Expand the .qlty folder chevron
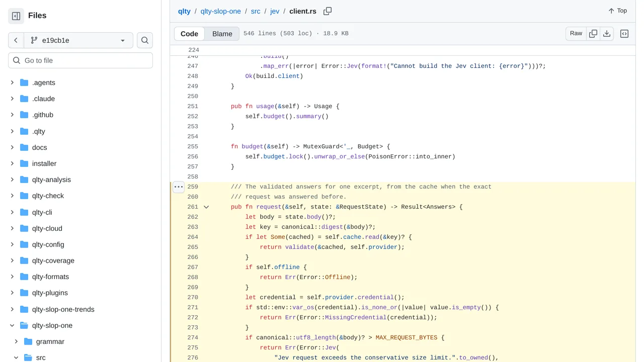 point(12,131)
